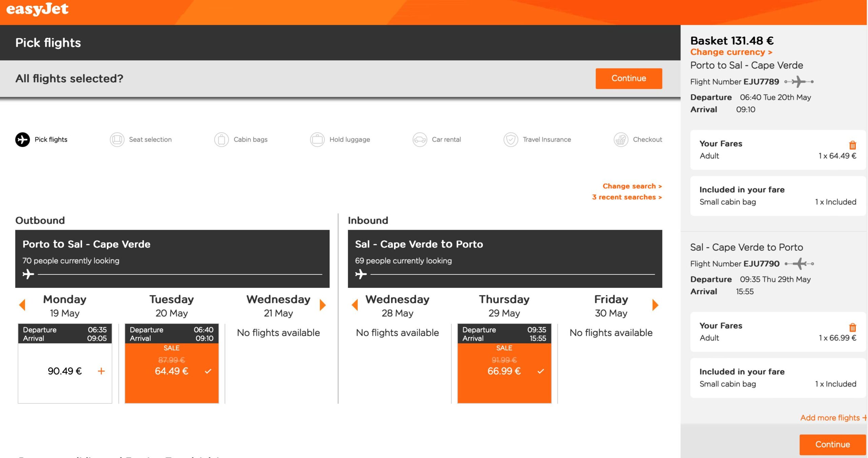Click inbound flight EJU7790 plane icon

(x=799, y=264)
